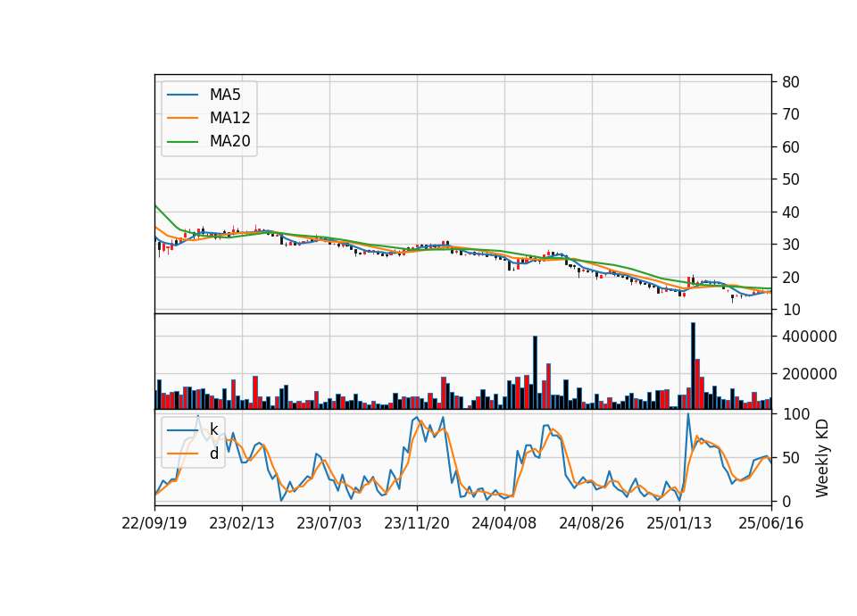Click the price axis value 60
857x616 pixels.
click(791, 147)
